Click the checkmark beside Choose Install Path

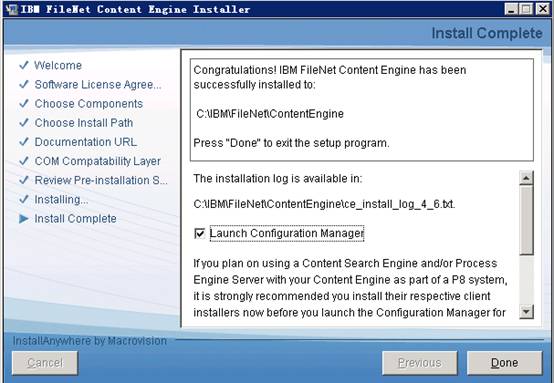(x=24, y=122)
